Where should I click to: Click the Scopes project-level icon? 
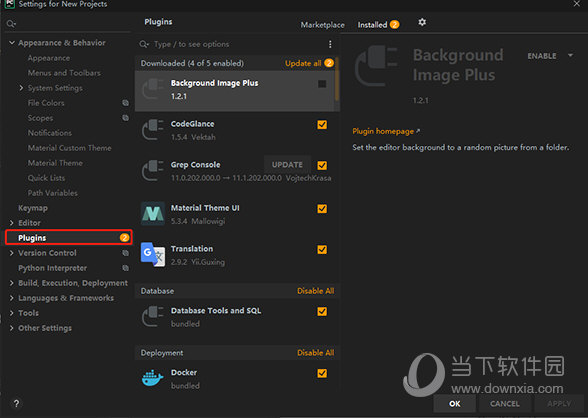click(x=125, y=118)
